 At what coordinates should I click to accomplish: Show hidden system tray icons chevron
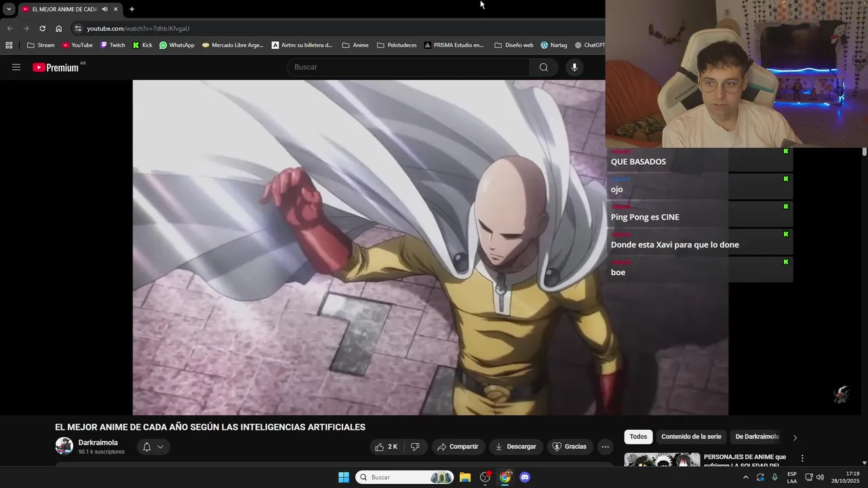click(x=746, y=477)
